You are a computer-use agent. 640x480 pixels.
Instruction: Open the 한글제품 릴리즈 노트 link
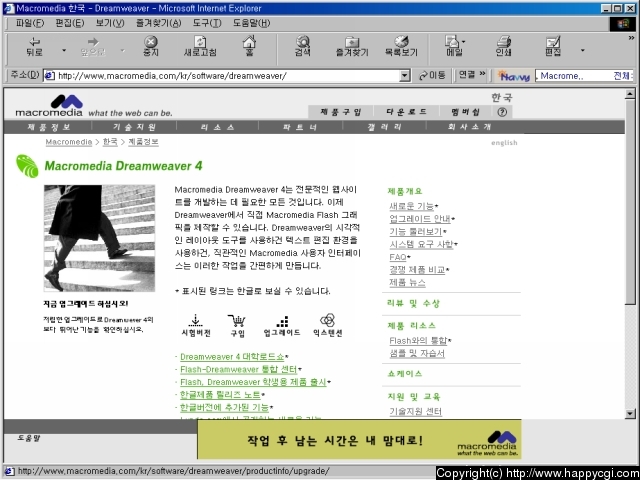220,395
